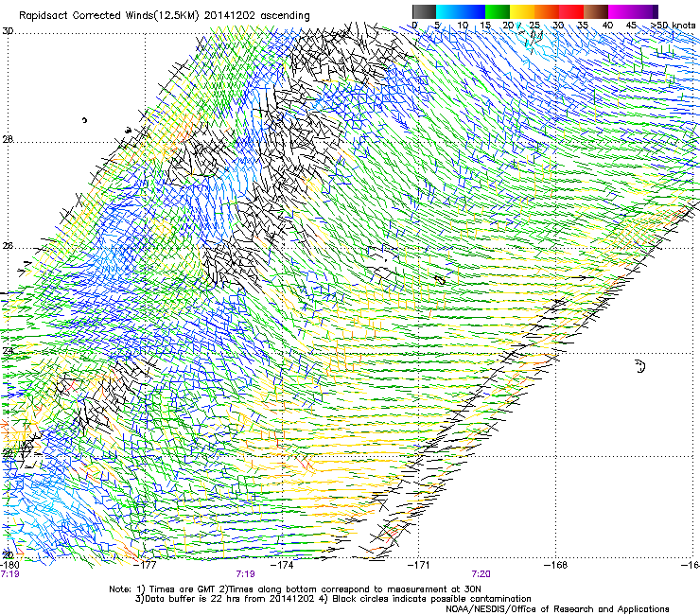Click the '30' latitude axis label
700x615 pixels.
point(8,31)
